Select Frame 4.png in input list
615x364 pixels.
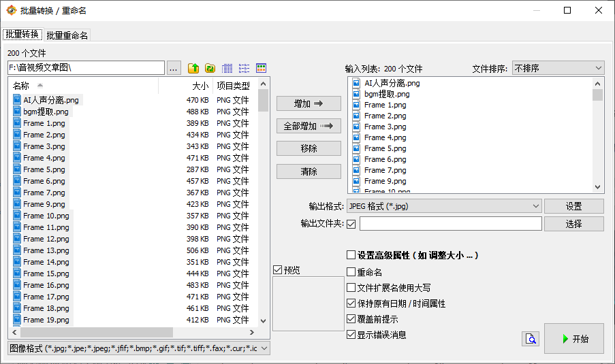[x=385, y=137]
